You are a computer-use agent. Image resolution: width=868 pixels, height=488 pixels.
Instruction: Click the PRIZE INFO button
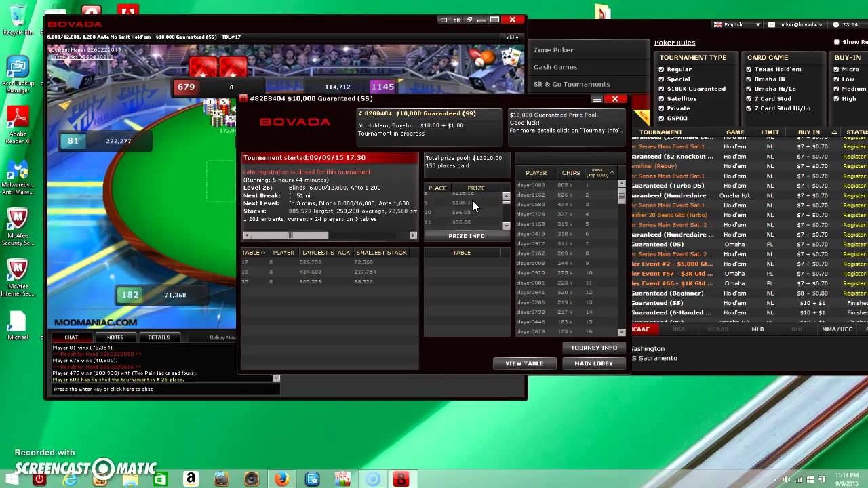tap(467, 235)
